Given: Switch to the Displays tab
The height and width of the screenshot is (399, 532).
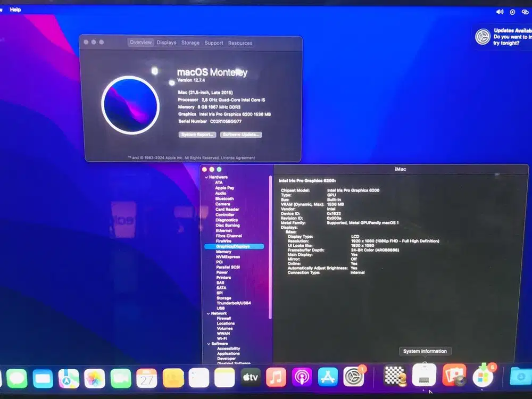Looking at the screenshot, I should pyautogui.click(x=167, y=43).
